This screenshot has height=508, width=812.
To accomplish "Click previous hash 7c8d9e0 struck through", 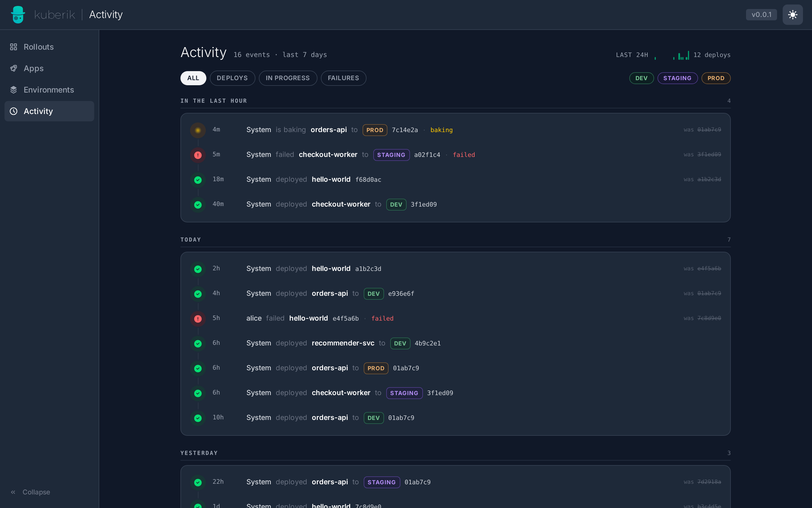I will pyautogui.click(x=709, y=318).
